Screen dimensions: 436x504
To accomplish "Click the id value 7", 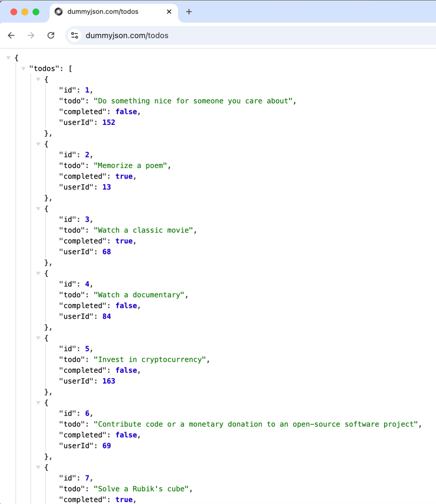I will click(87, 478).
